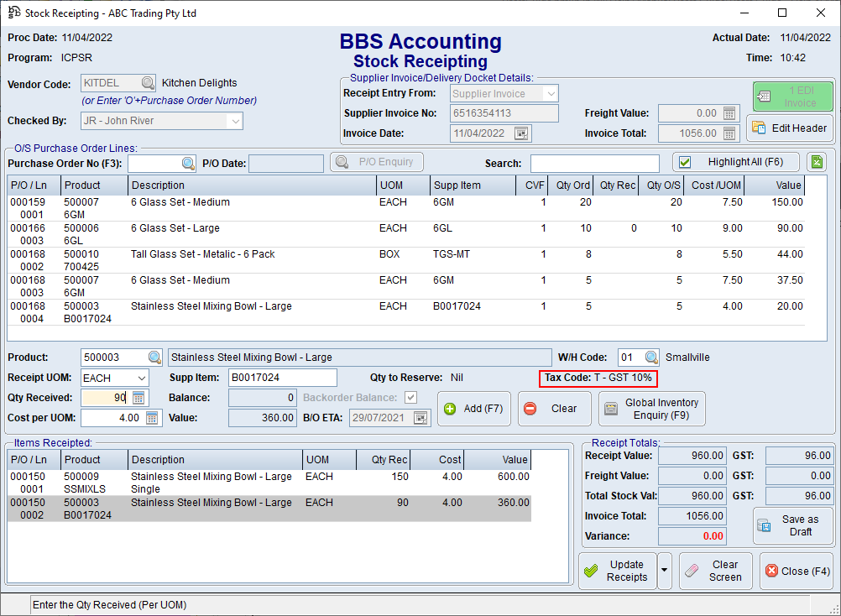
Task: Click the Product search magnifier icon
Action: point(154,358)
